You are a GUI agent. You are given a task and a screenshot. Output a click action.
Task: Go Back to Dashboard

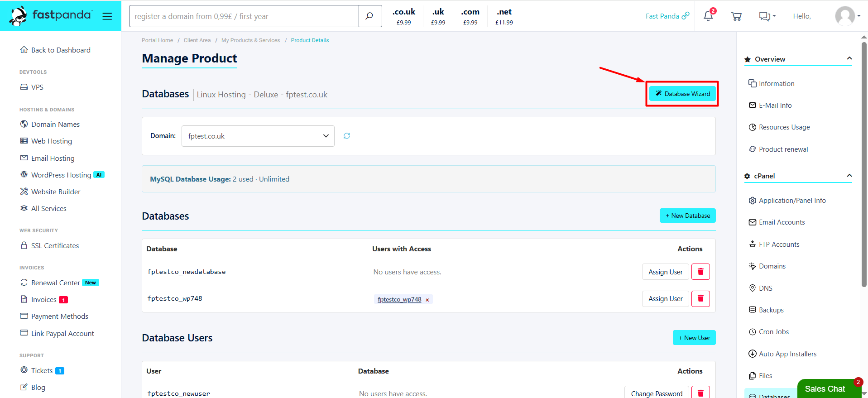(x=55, y=50)
